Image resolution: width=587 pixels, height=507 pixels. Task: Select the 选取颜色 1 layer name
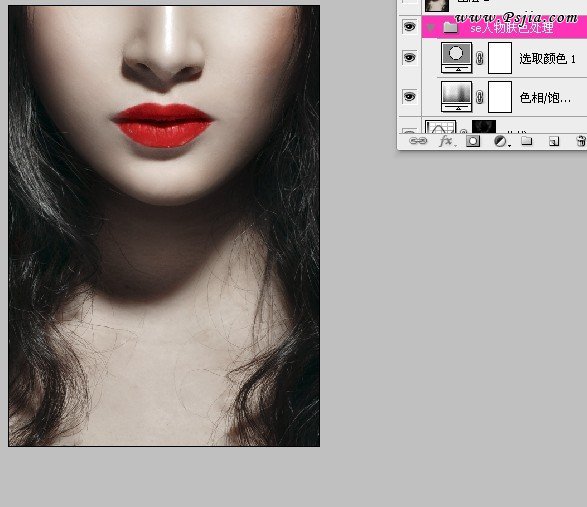[x=547, y=59]
